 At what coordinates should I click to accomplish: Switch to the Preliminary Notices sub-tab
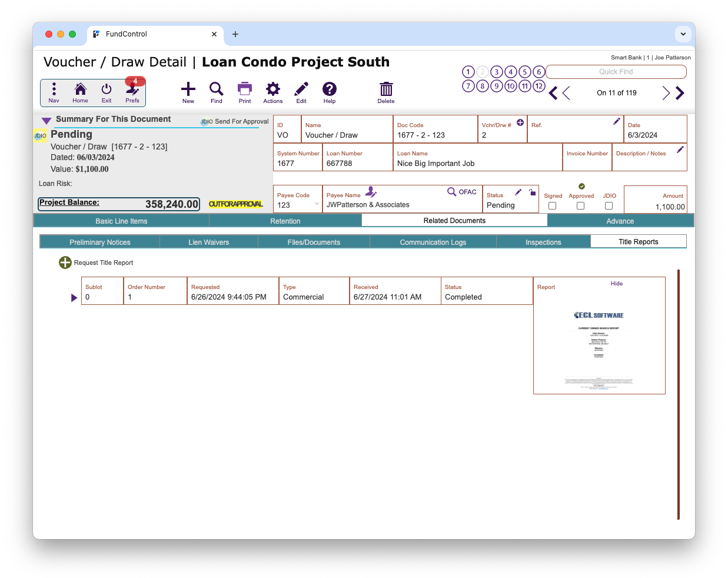(x=100, y=242)
